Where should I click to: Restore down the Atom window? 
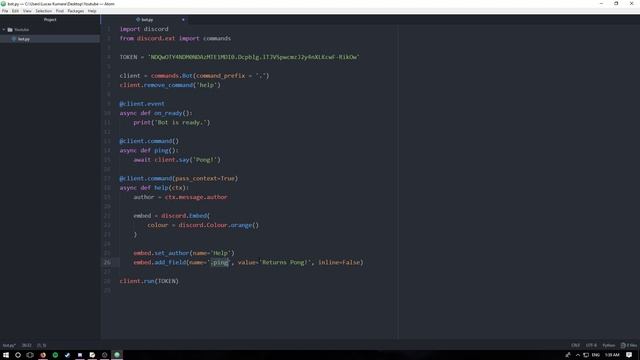616,4
